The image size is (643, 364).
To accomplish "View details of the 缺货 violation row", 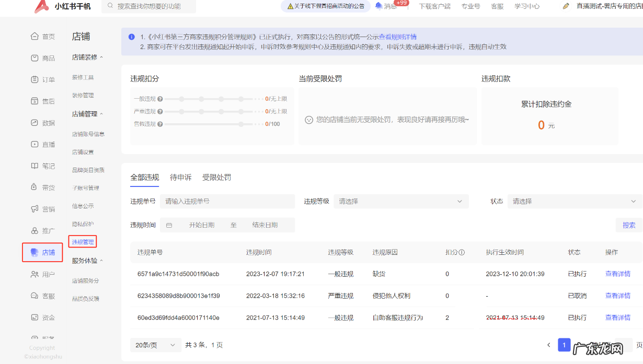I will (x=617, y=274).
